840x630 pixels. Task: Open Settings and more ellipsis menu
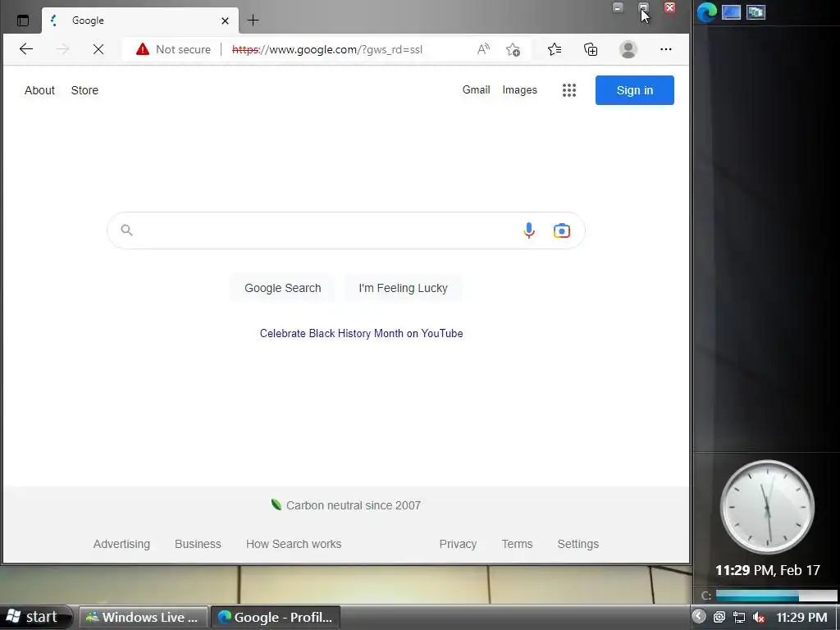(666, 49)
